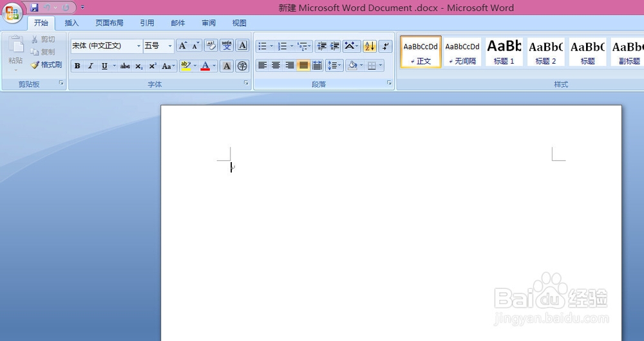Viewport: 644px width, 341px height.
Task: Apply the 标题 2 style
Action: click(x=546, y=52)
